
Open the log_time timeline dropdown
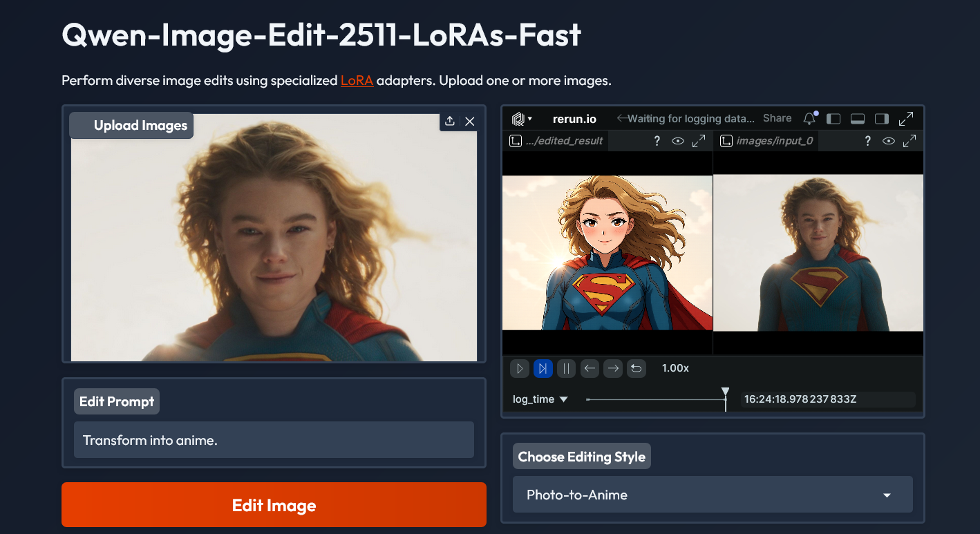[540, 399]
